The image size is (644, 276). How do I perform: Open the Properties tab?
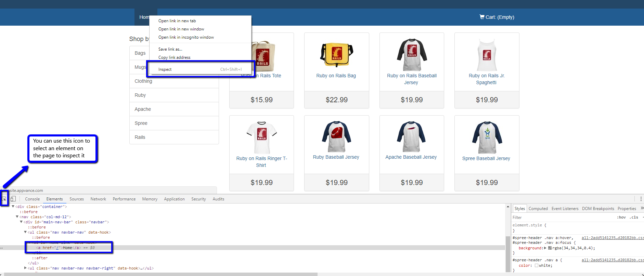pos(627,209)
